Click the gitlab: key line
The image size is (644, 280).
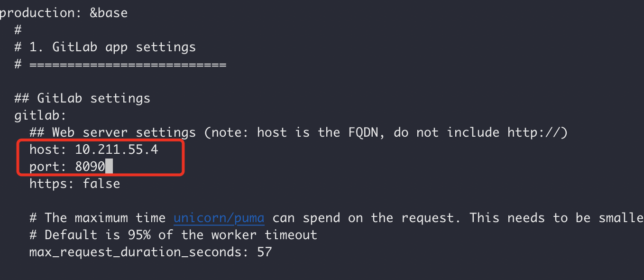tap(41, 115)
